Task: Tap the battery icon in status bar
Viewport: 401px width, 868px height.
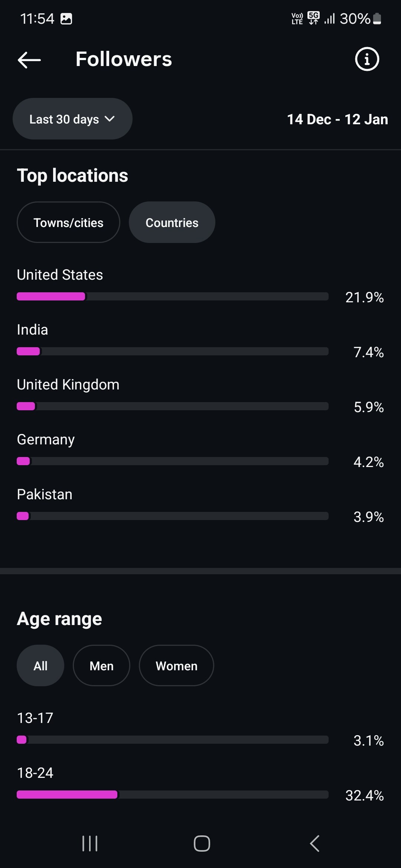Action: pyautogui.click(x=377, y=19)
